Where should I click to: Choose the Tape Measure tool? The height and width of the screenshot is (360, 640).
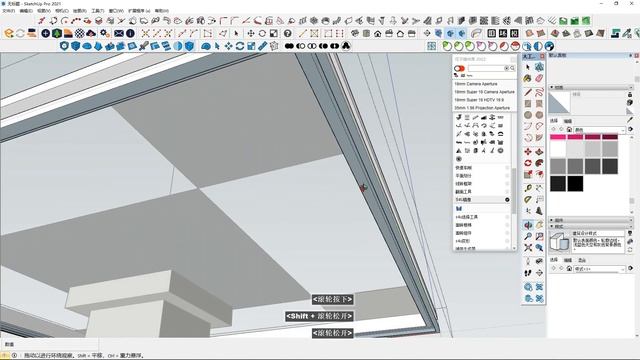(528, 188)
